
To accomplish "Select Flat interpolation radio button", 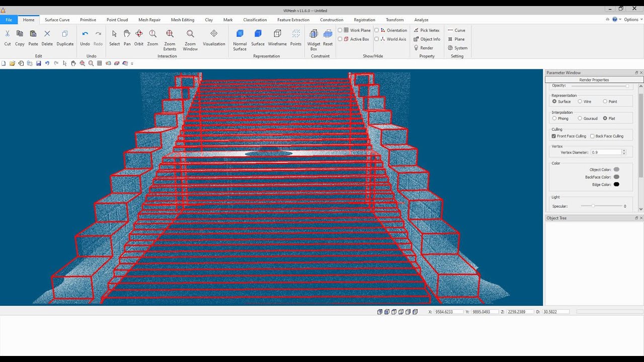I will point(605,119).
